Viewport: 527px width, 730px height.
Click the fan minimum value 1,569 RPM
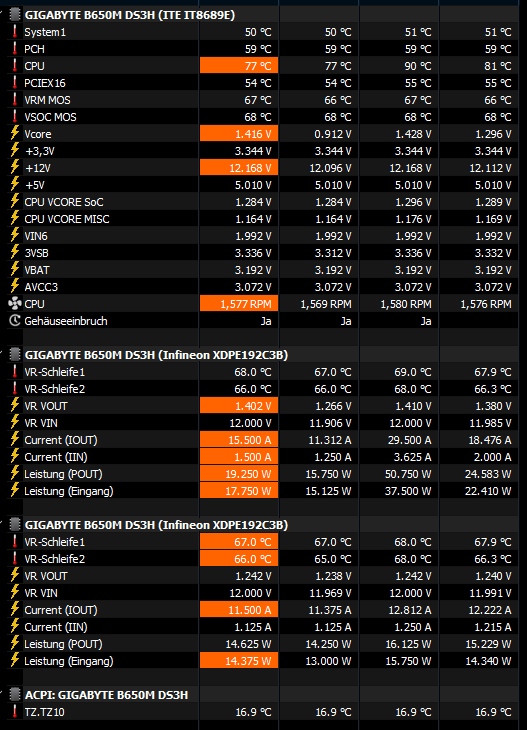[x=326, y=304]
